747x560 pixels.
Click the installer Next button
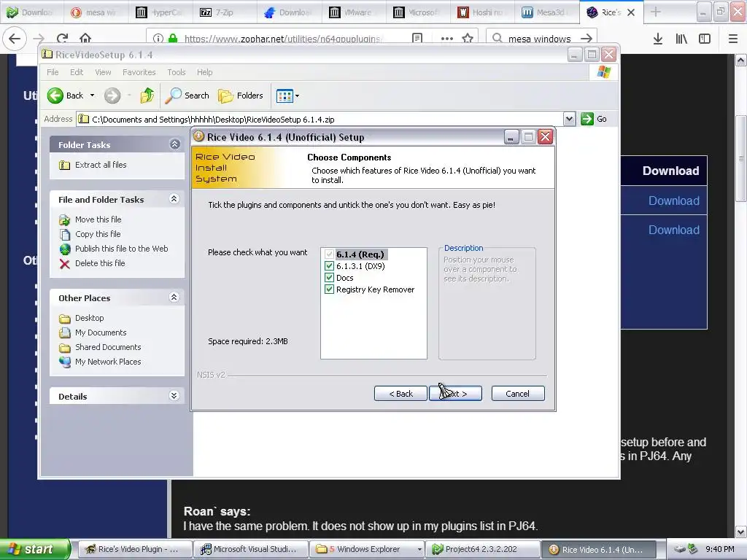coord(455,394)
